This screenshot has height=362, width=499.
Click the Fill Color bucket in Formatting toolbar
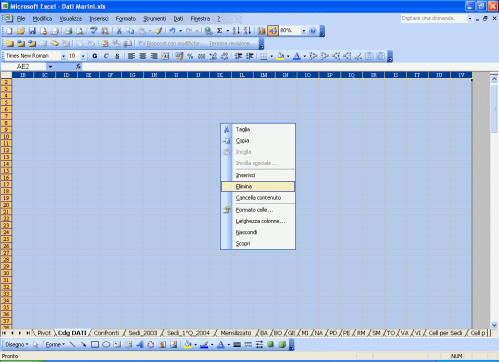click(x=280, y=56)
